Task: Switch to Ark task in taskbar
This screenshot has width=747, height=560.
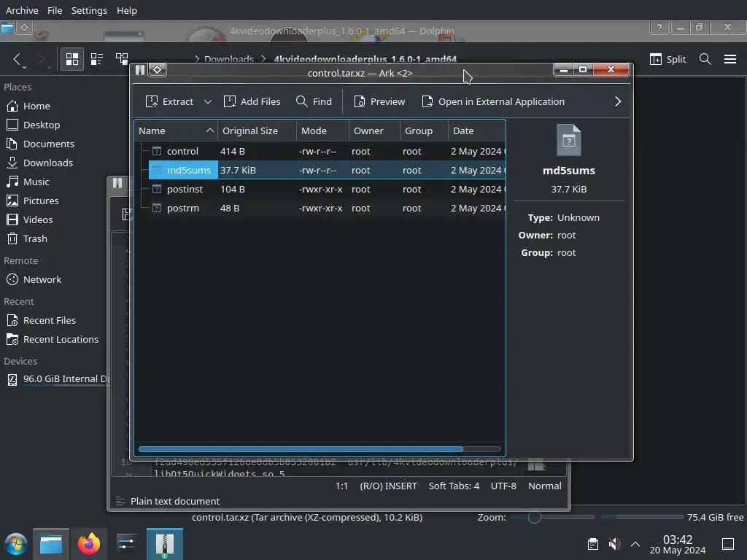Action: point(165,544)
